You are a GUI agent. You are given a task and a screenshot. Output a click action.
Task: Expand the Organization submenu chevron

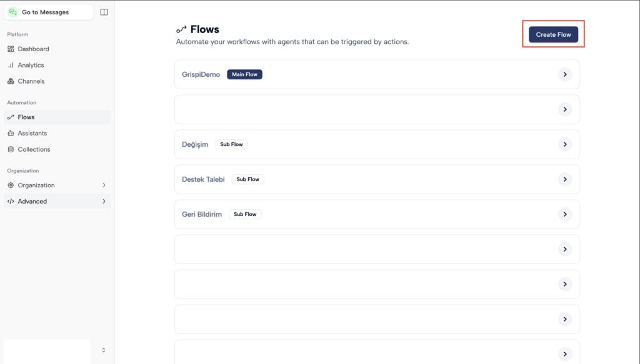pos(104,185)
